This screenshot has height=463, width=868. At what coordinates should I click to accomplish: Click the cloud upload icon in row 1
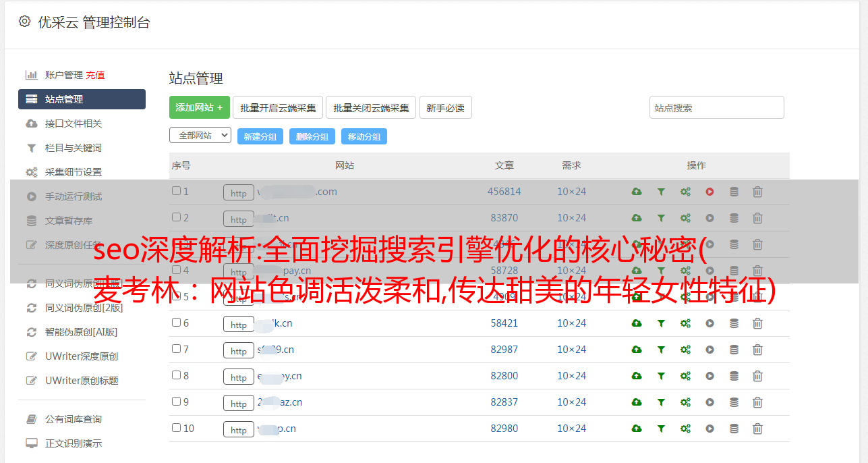[637, 192]
